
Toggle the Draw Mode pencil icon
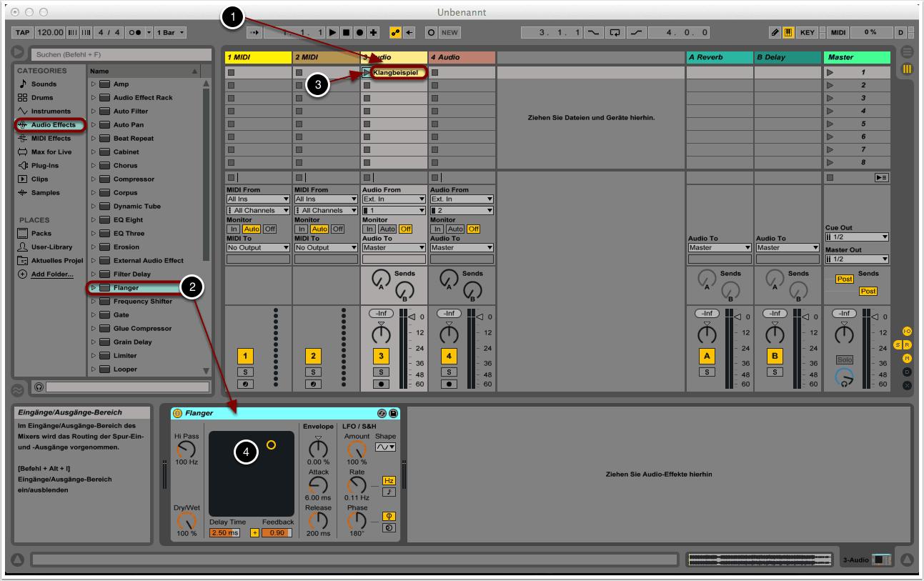coord(775,33)
